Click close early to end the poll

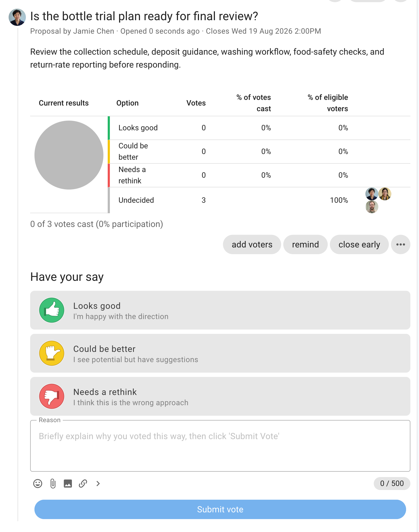click(x=359, y=244)
